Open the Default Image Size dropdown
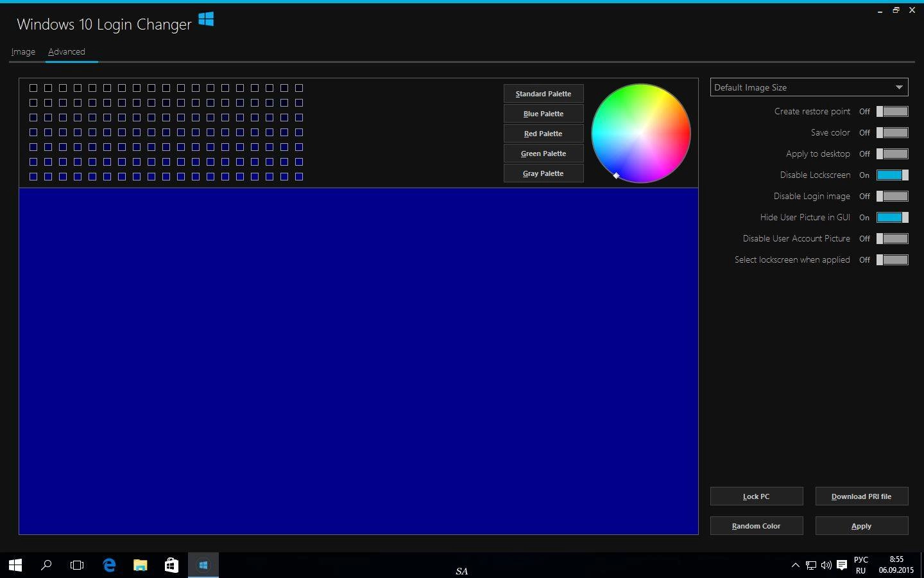924x578 pixels. point(809,87)
